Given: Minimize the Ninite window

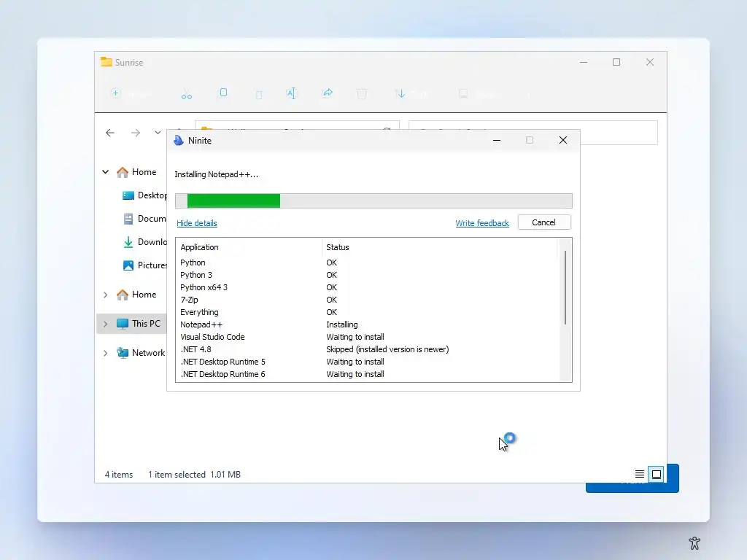Looking at the screenshot, I should point(496,141).
